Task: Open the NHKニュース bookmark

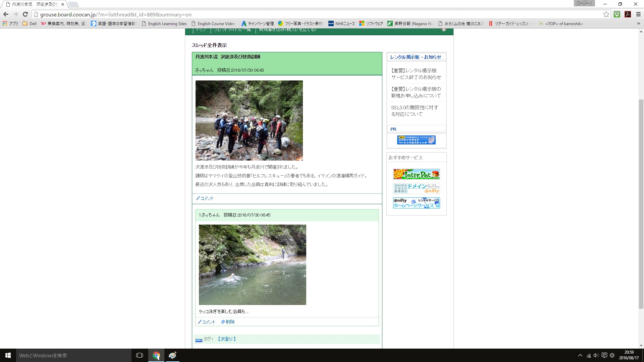Action: pyautogui.click(x=341, y=23)
